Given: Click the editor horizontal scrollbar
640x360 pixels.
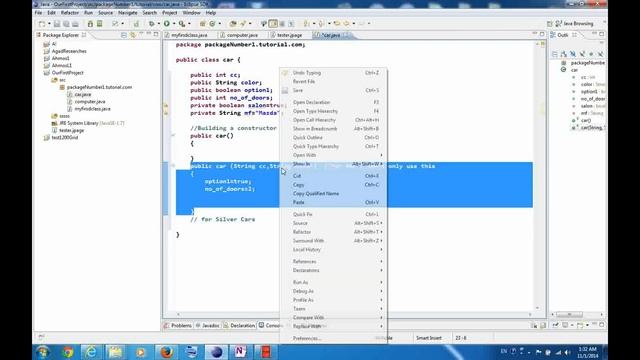Looking at the screenshot, I should (x=354, y=314).
